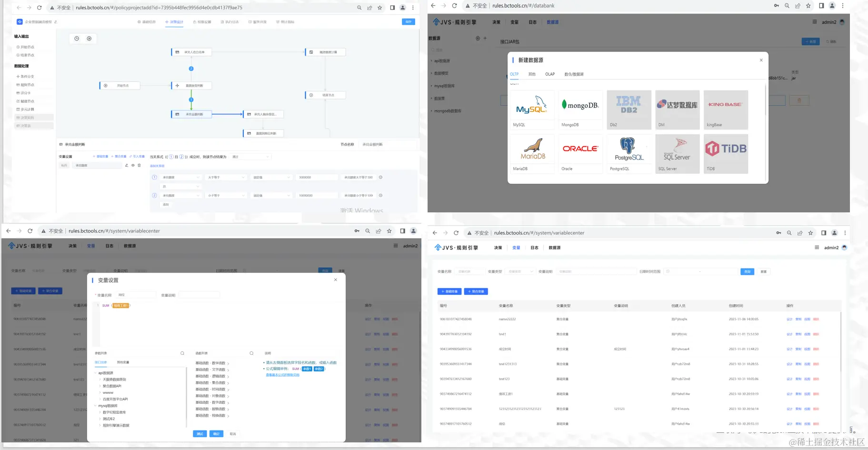Click the blue query button in the variable list window
Viewport: 868px width, 450px height.
pos(747,271)
